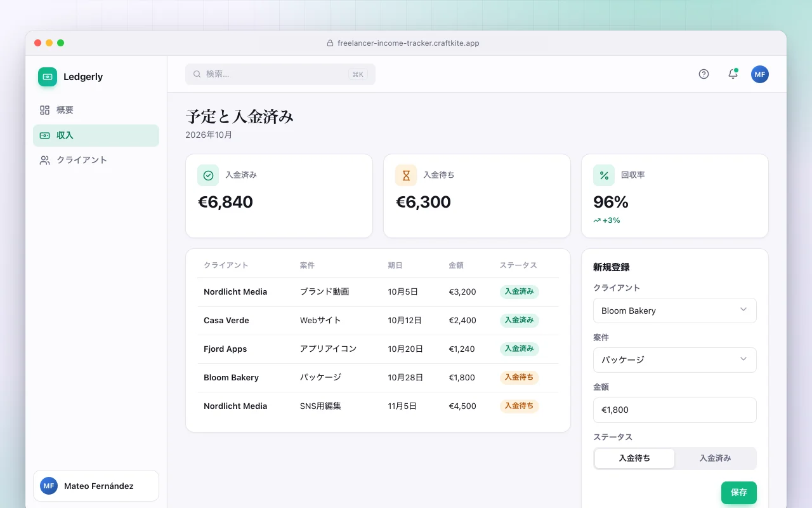Screen dimensions: 812x508
Task: Click Fjord Apps client name
Action: [225, 349]
